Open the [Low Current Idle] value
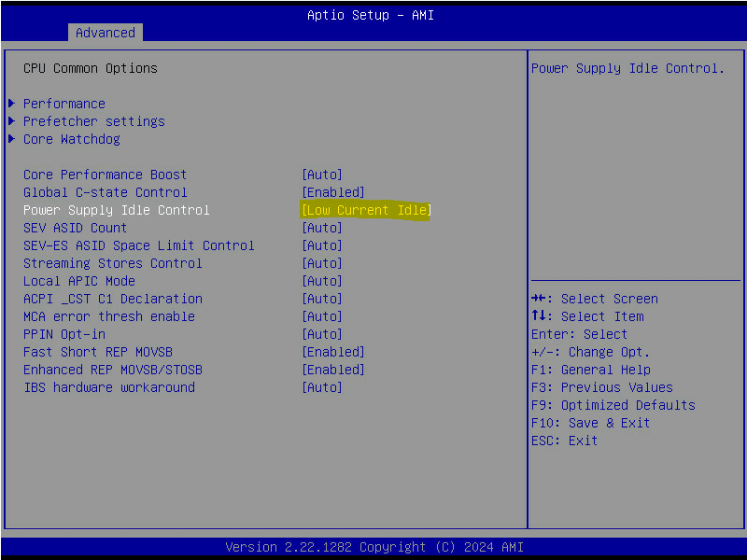 (366, 210)
